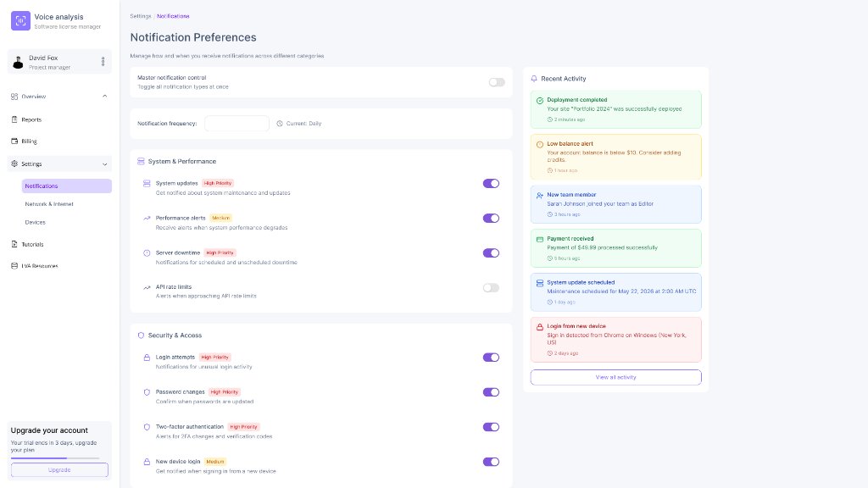Viewport: 868px width, 488px height.
Task: Click the System updates server icon
Action: [147, 183]
